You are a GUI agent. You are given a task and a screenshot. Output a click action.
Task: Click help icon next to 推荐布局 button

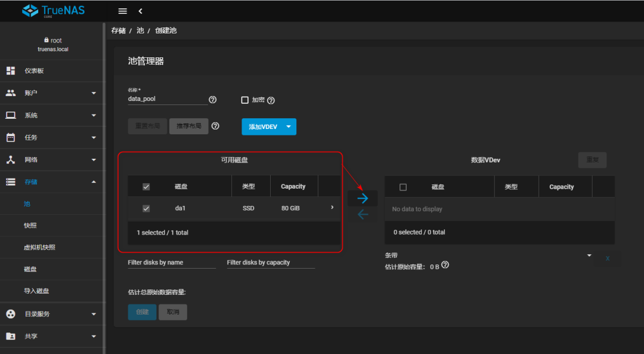click(215, 126)
